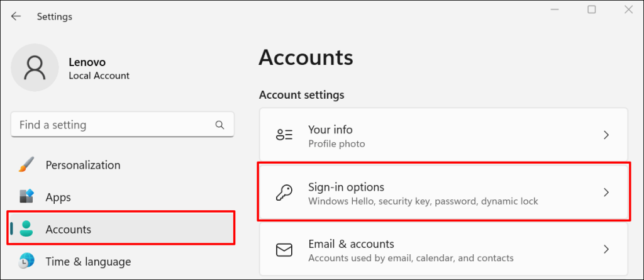Open Sign-in options via chevron arrow
The width and height of the screenshot is (644, 280).
click(606, 193)
